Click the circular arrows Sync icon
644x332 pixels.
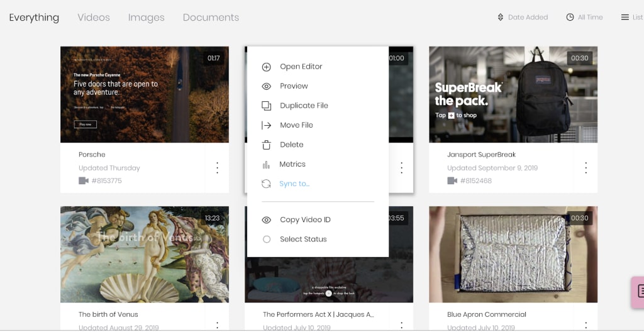tap(266, 184)
